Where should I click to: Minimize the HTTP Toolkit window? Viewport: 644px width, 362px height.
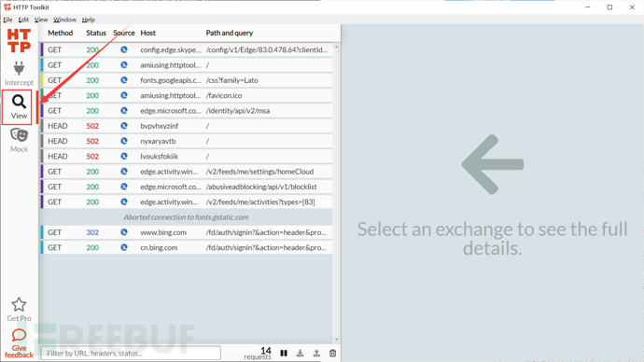pyautogui.click(x=588, y=7)
